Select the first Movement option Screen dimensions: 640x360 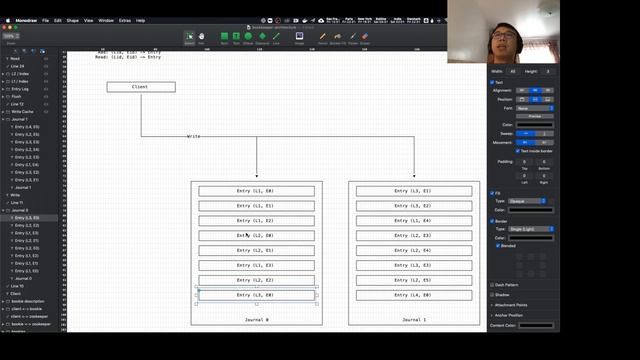[525, 142]
